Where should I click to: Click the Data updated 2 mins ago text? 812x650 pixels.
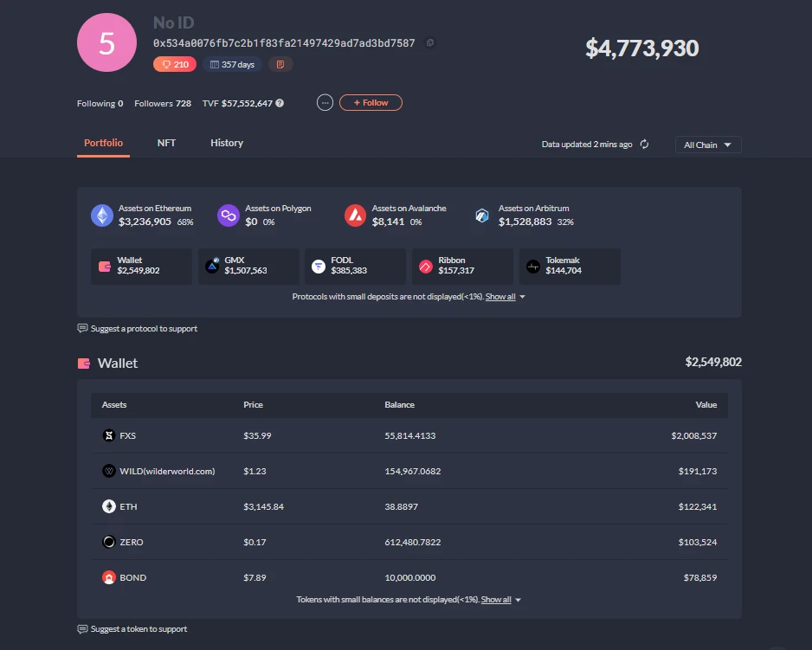tap(587, 144)
